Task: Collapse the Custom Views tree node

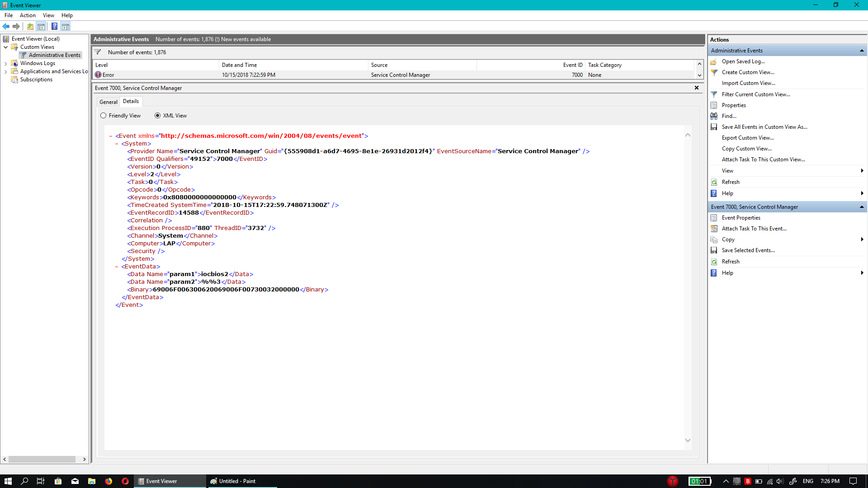Action: [5, 47]
